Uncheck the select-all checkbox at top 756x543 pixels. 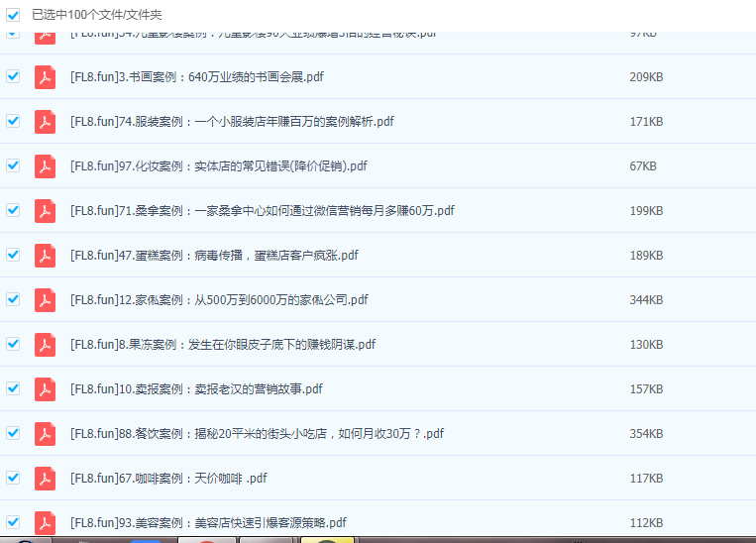13,15
